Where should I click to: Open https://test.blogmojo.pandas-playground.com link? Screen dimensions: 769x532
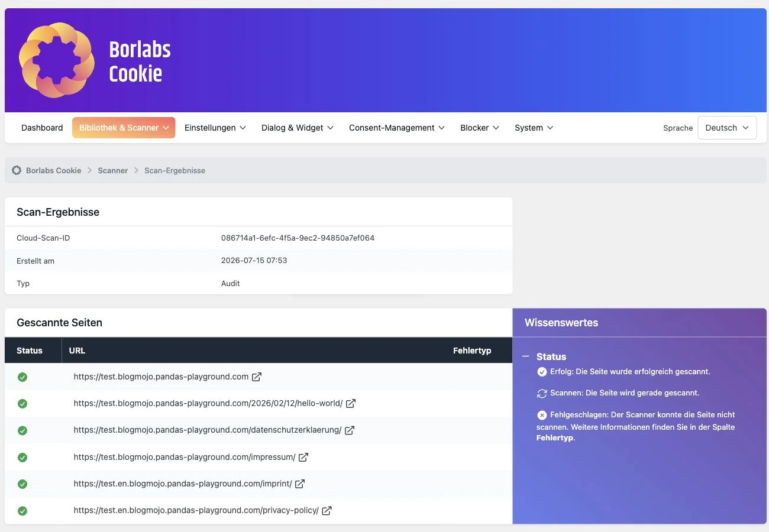tap(161, 377)
